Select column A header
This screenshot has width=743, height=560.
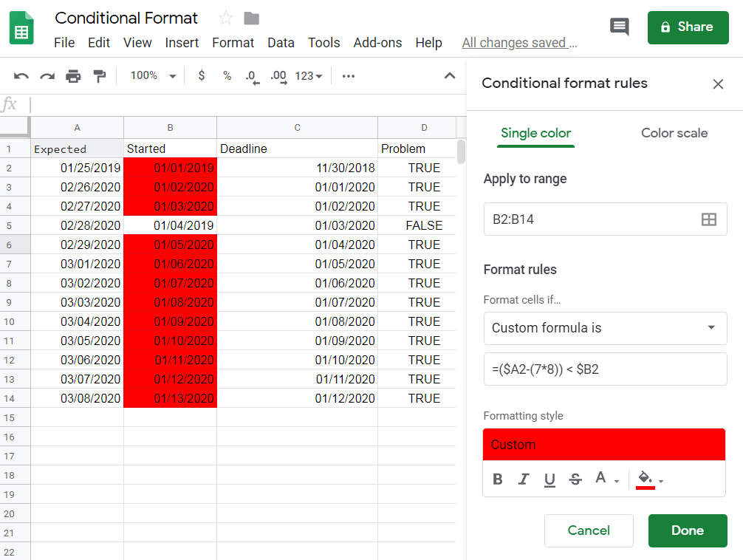[x=78, y=128]
